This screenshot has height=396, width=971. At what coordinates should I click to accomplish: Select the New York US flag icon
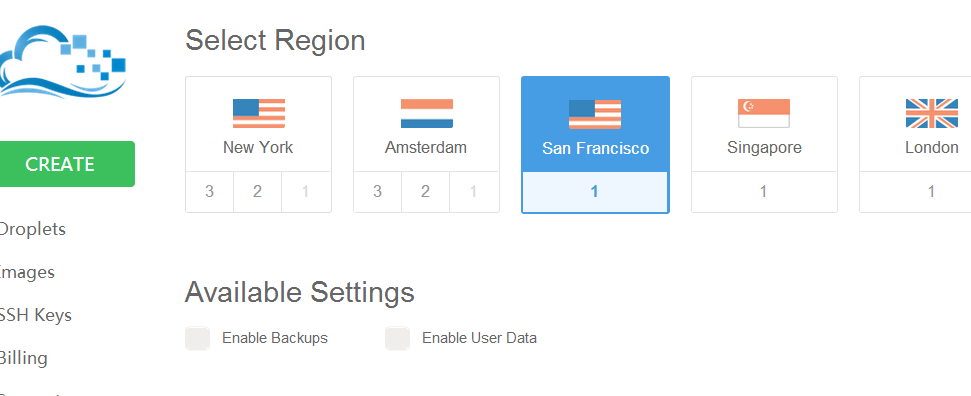(x=259, y=113)
